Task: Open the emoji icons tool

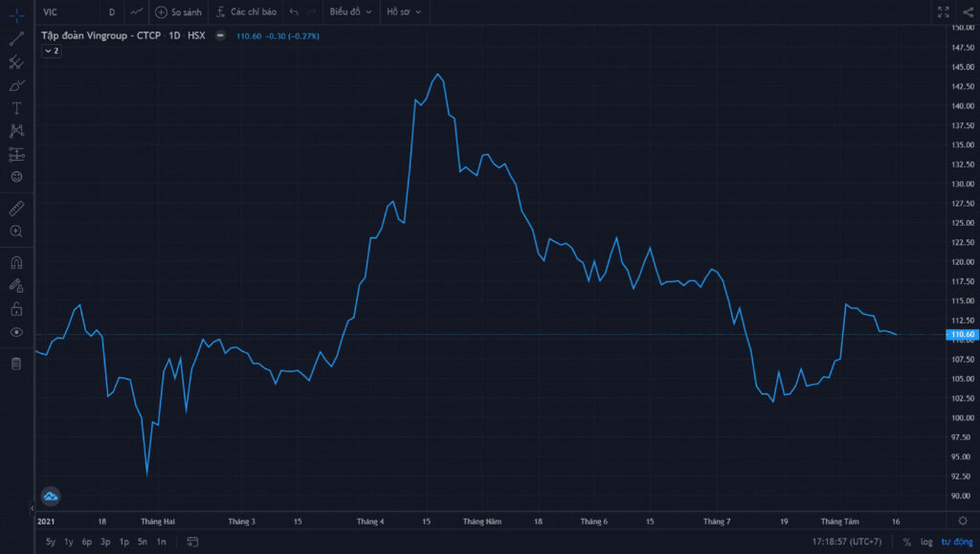Action: point(17,177)
